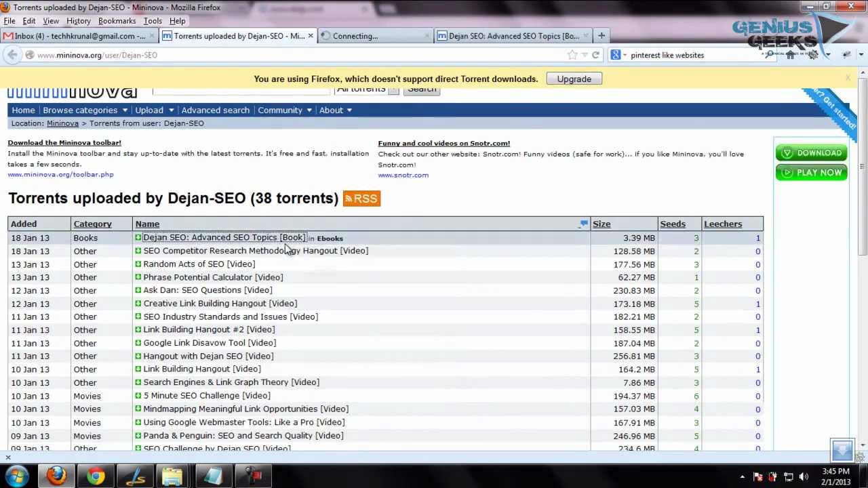Viewport: 868px width, 488px height.
Task: Open the Tools menu
Action: point(153,21)
